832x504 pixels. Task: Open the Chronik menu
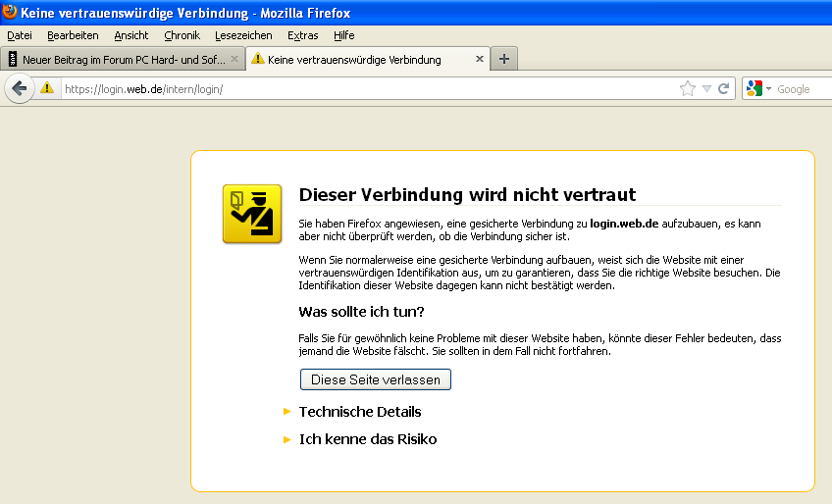(182, 35)
